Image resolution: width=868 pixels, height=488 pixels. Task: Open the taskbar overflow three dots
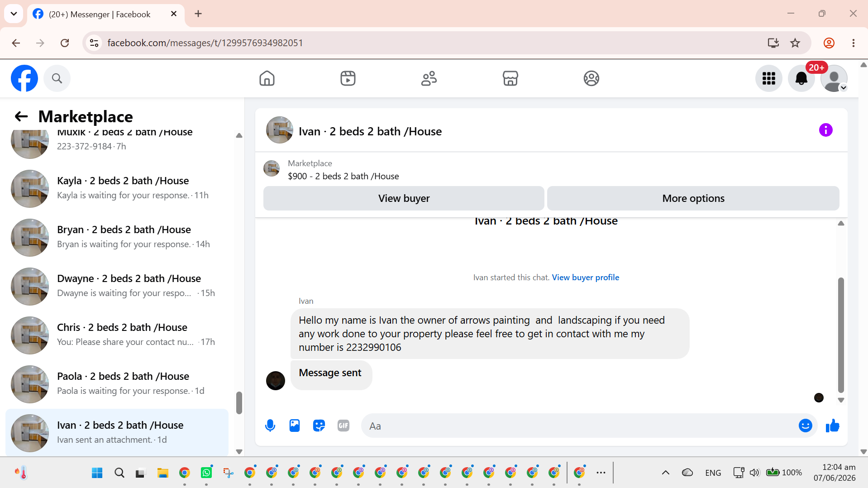tap(601, 473)
